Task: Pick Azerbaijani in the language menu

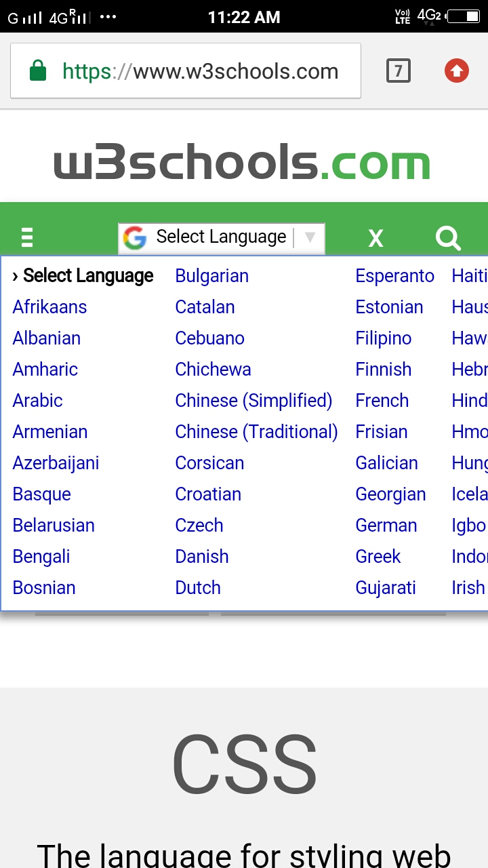Action: [x=56, y=463]
